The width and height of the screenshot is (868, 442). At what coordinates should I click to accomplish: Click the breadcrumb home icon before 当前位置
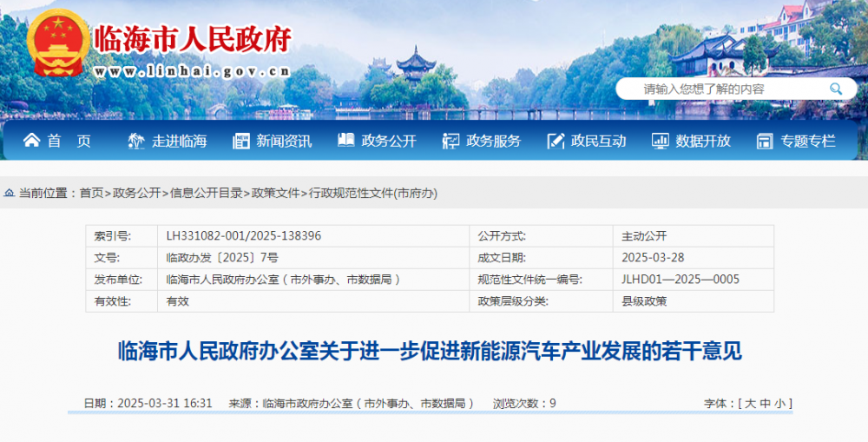(10, 193)
